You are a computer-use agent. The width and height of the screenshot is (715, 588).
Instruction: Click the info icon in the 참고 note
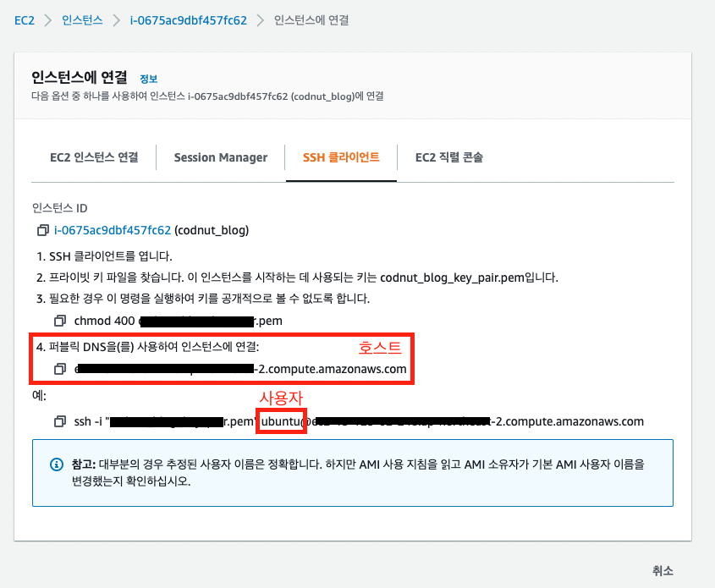click(57, 464)
